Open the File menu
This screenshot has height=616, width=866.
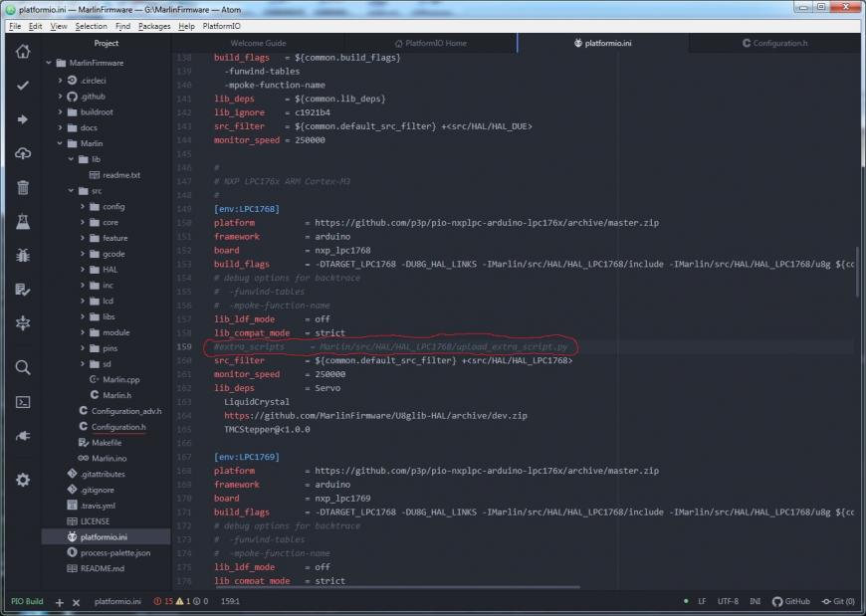[15, 26]
